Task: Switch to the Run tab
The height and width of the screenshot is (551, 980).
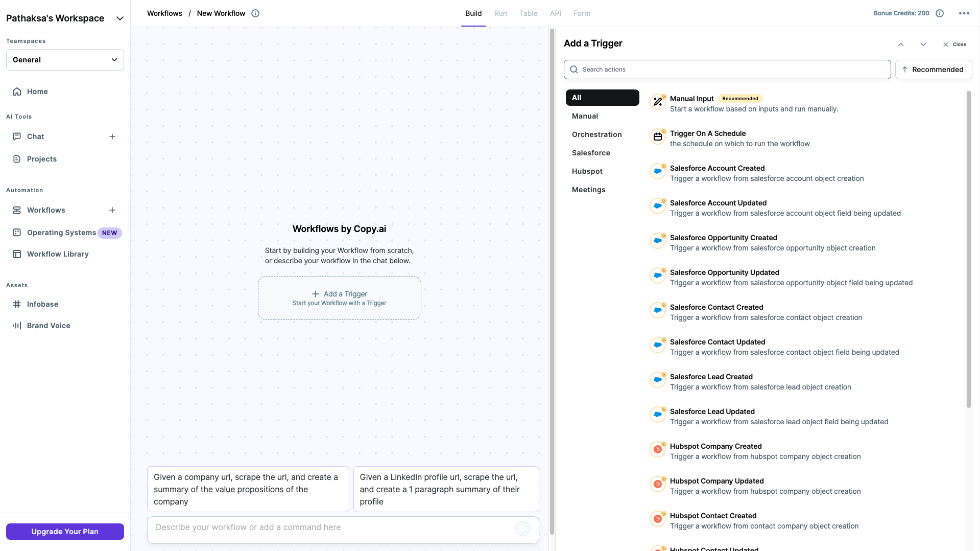Action: 500,13
